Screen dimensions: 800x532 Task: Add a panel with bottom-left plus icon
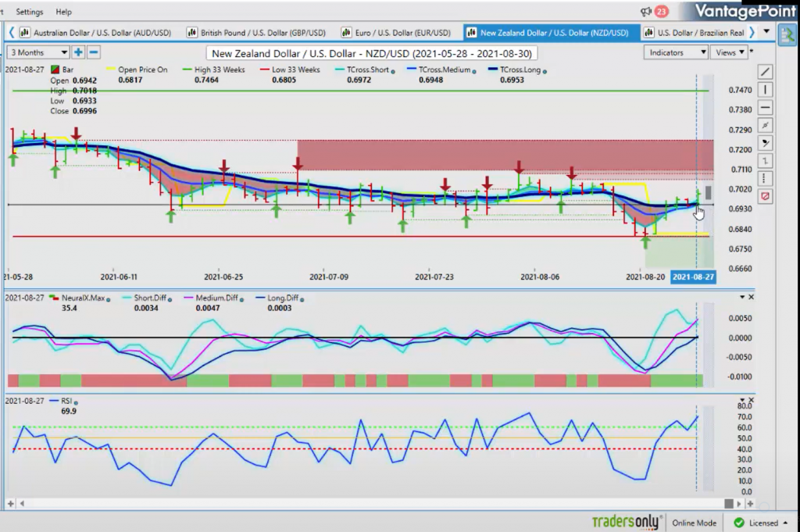point(11,503)
